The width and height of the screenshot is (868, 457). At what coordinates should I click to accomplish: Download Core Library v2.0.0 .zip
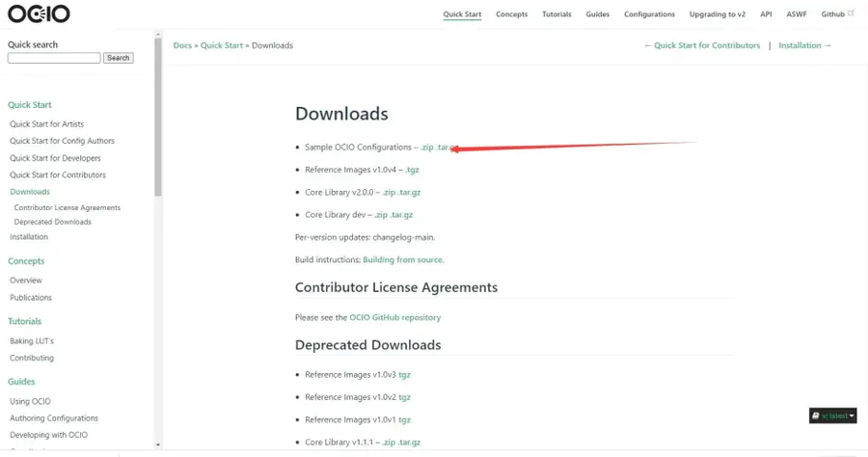click(389, 193)
